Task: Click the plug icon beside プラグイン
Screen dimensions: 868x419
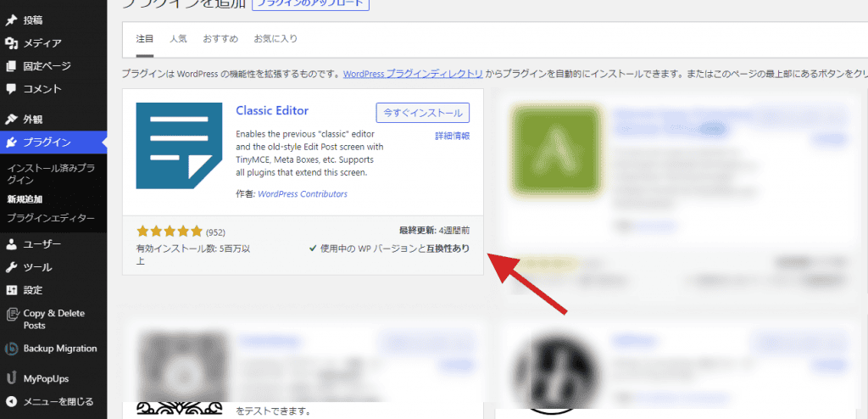Action: coord(11,142)
